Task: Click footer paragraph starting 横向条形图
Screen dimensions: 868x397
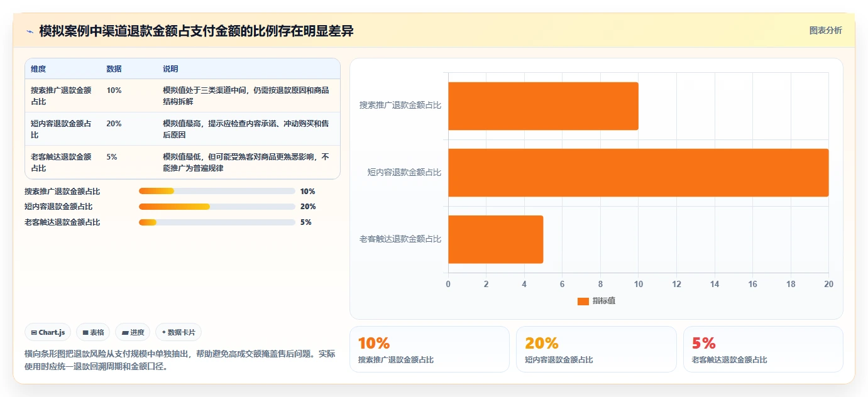Action: coord(180,361)
